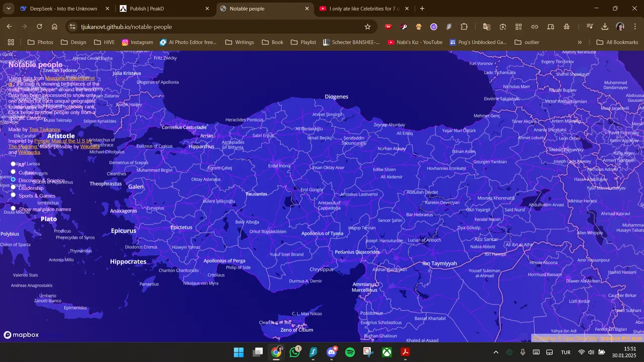View site information in address bar
The image size is (644, 362).
(x=72, y=27)
